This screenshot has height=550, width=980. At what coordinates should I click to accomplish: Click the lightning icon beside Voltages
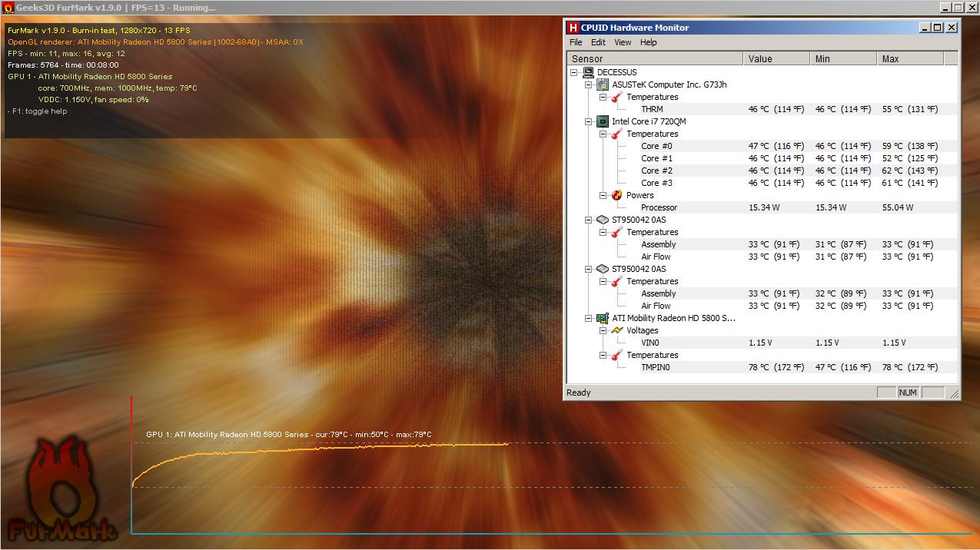click(x=616, y=330)
